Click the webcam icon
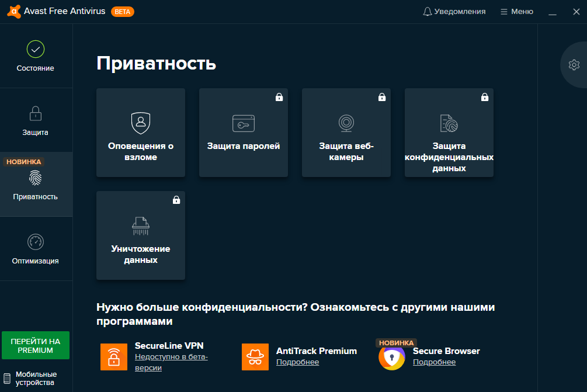587x392 pixels. 346,123
